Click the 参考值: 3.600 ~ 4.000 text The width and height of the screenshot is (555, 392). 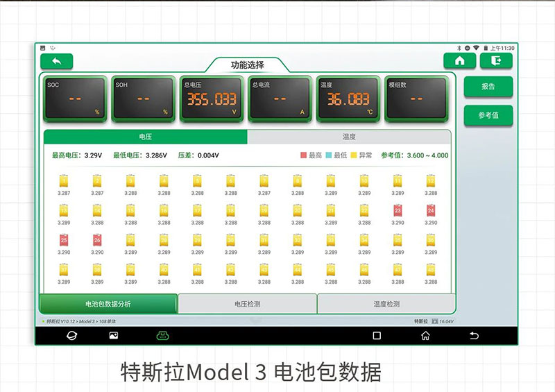click(414, 155)
